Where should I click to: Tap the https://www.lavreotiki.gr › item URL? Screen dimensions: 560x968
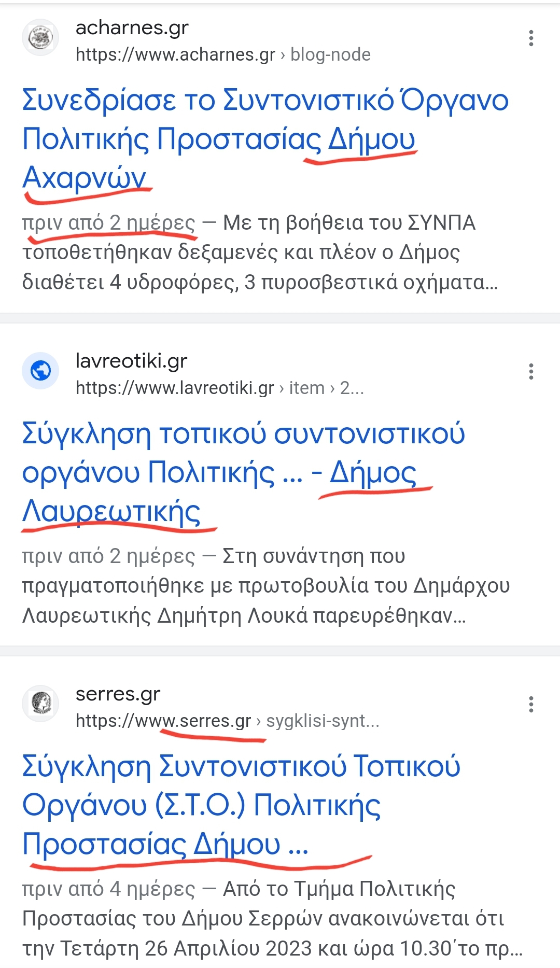(x=219, y=388)
